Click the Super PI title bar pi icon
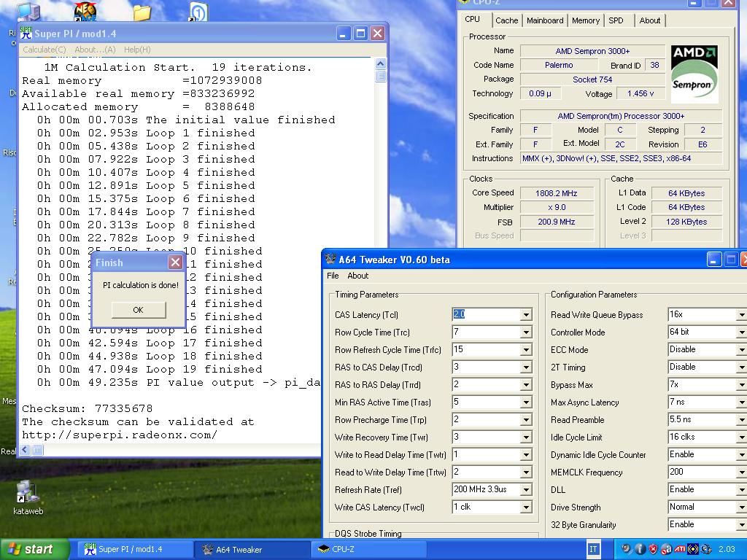747x560 pixels. point(26,34)
